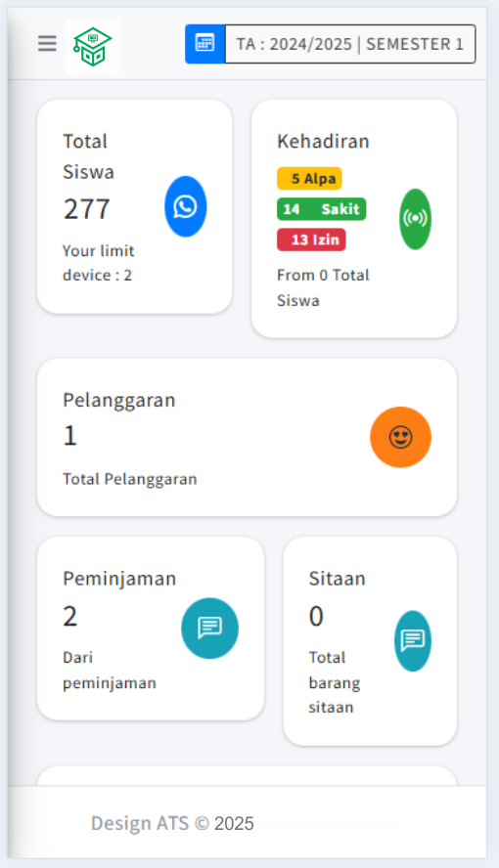Viewport: 499px width, 868px height.
Task: Click the Total barang sitaan text
Action: tap(334, 682)
